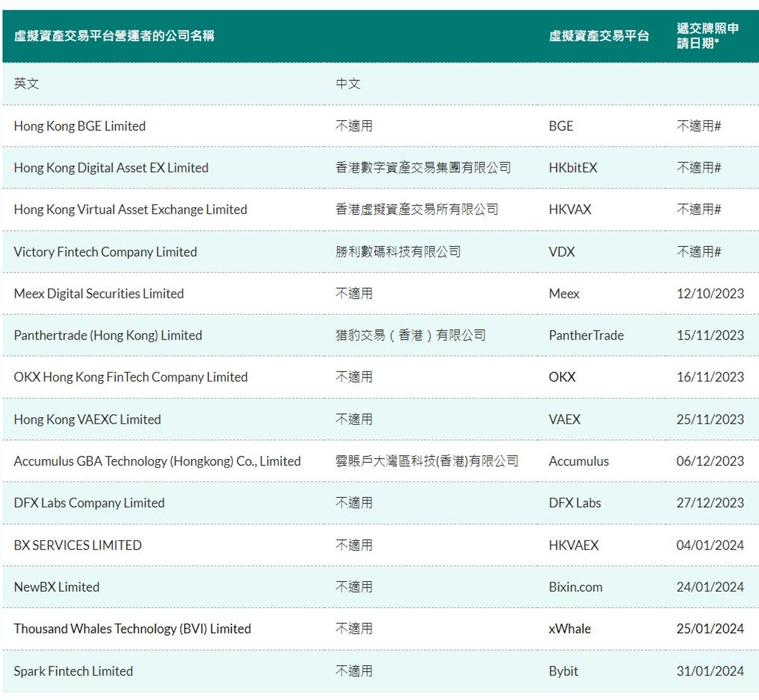Viewport: 759px width, 700px height.
Task: Click 不適用# in the HKbitEX row
Action: 699,168
